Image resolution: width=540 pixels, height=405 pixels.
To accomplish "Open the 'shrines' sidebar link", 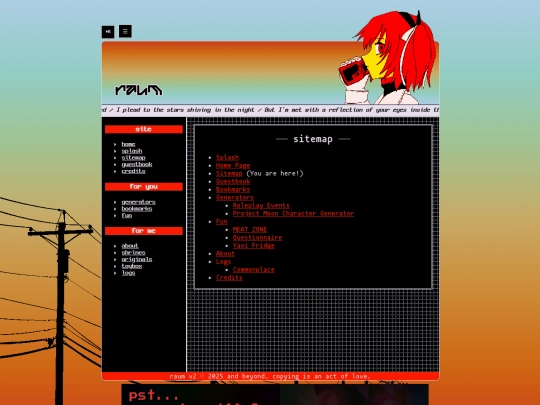I will (x=133, y=253).
